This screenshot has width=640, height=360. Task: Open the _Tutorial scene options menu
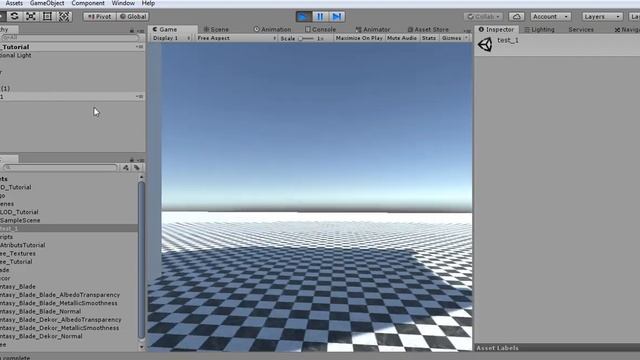(x=140, y=47)
